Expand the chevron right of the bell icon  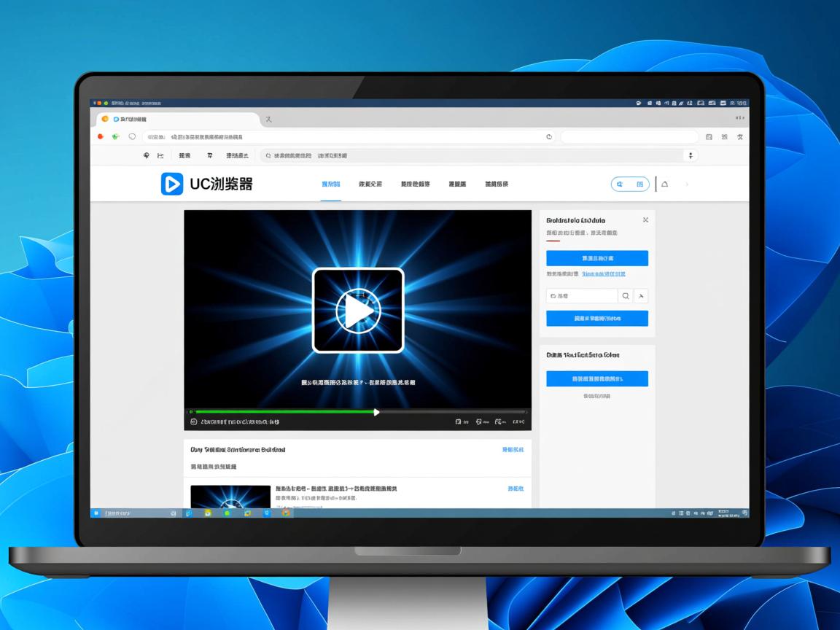(x=687, y=184)
